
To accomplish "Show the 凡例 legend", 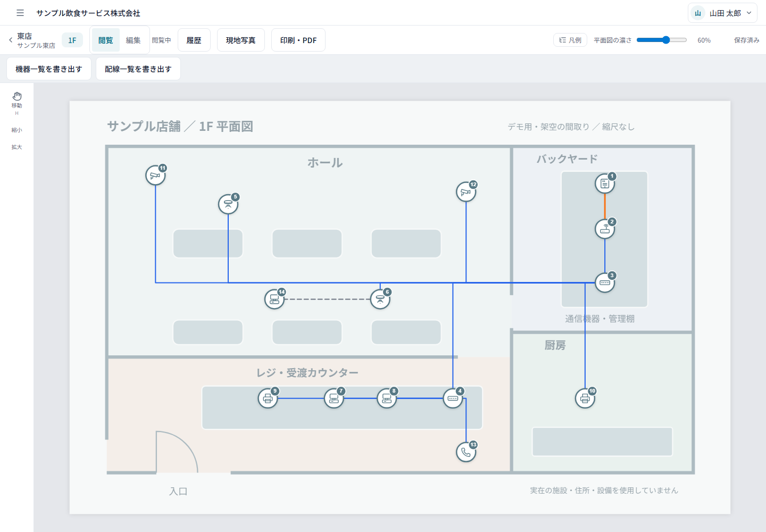I will click(570, 40).
